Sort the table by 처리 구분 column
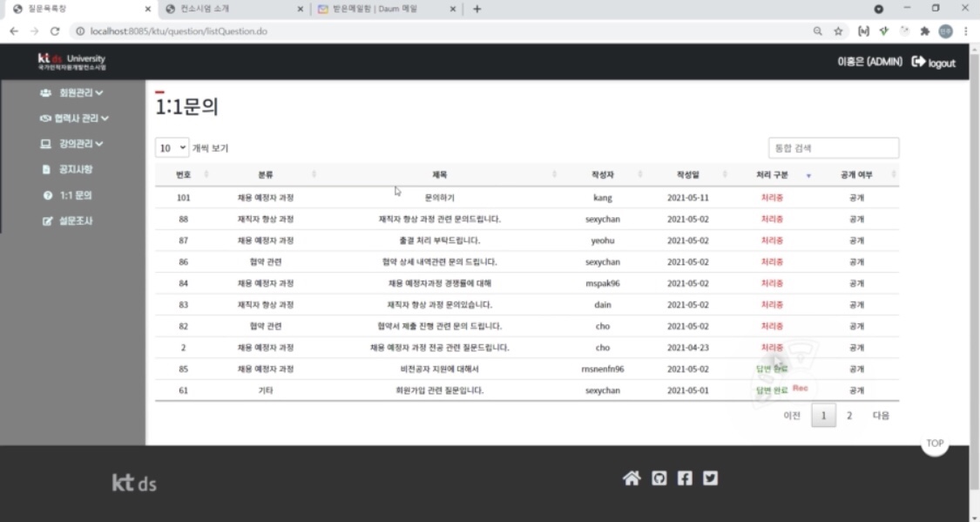This screenshot has width=980, height=522. [772, 175]
